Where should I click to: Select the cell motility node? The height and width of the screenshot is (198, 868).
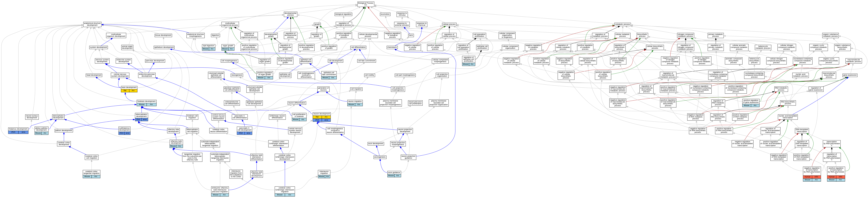[x=369, y=75]
